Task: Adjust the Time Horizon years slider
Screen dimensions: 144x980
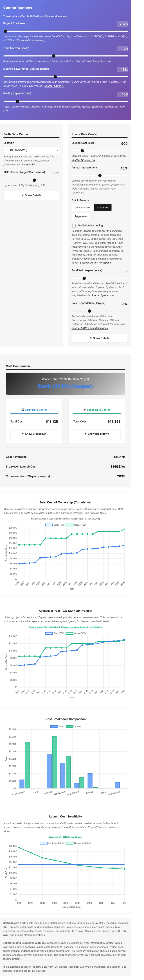Action: (x=66, y=56)
